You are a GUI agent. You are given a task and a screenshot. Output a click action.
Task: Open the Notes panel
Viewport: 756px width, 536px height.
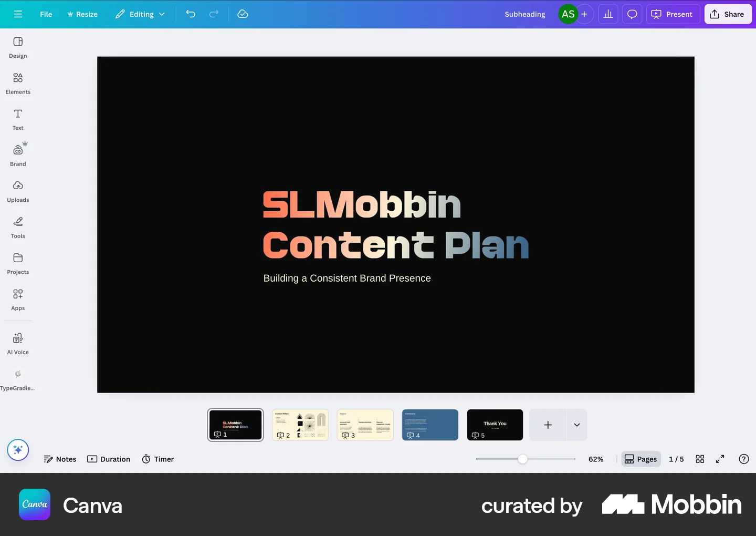tap(60, 459)
